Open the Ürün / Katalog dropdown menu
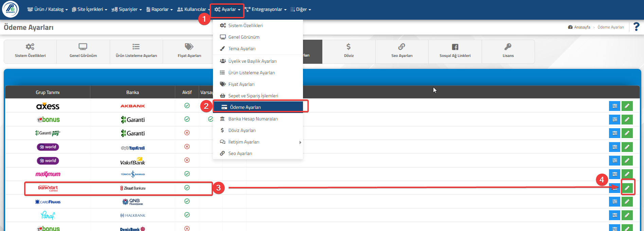Image resolution: width=644 pixels, height=231 pixels. (48, 9)
